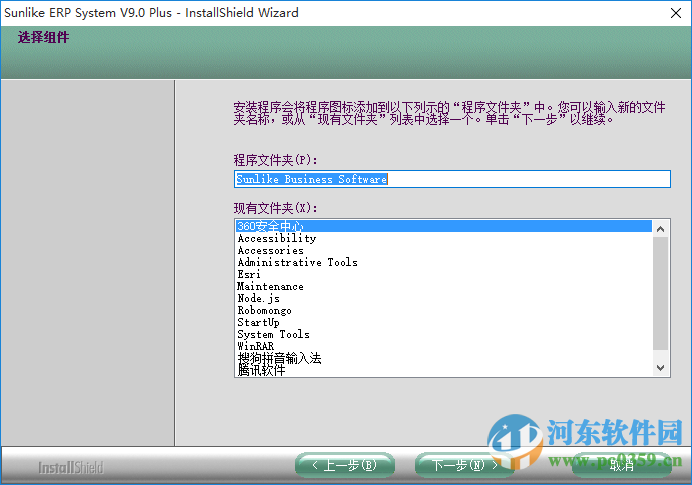Select Administrative Tools folder entry
This screenshot has width=692, height=485.
click(x=444, y=262)
